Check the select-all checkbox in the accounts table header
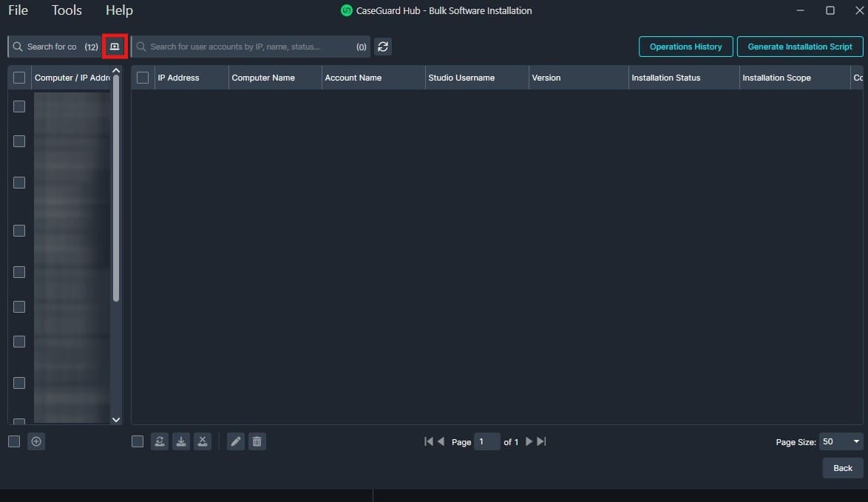Screen dimensions: 868x502 pos(142,77)
